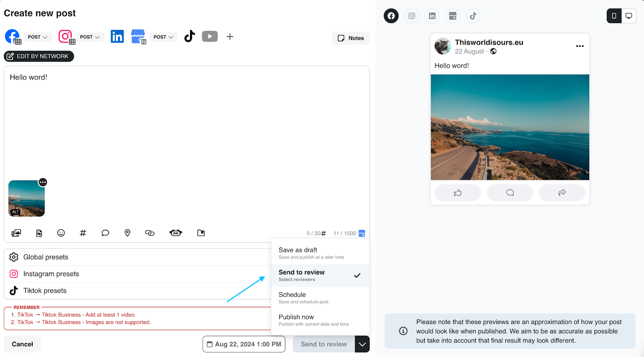Add another network with plus icon
The width and height of the screenshot is (644, 357).
click(230, 37)
